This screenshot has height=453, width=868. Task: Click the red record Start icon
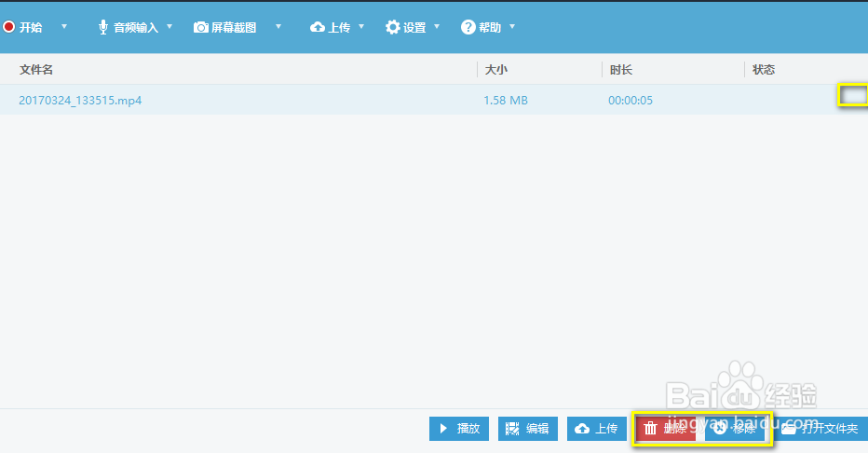(x=8, y=27)
